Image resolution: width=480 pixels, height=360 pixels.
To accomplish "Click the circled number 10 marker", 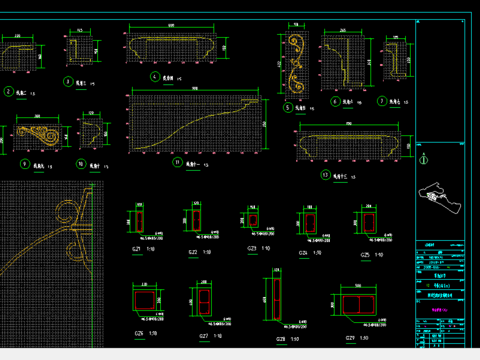I will [81, 164].
